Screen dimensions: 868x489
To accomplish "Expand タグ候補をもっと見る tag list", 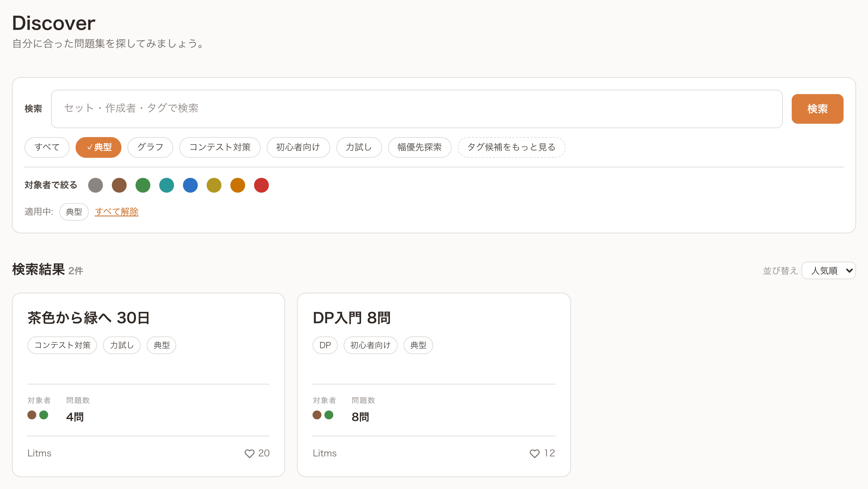I will coord(512,147).
